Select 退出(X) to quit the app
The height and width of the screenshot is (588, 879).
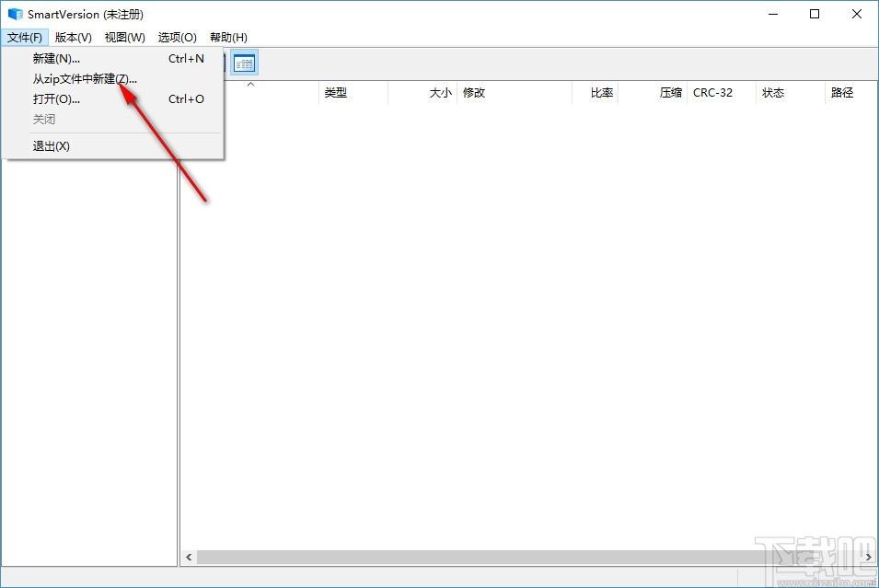[x=112, y=146]
